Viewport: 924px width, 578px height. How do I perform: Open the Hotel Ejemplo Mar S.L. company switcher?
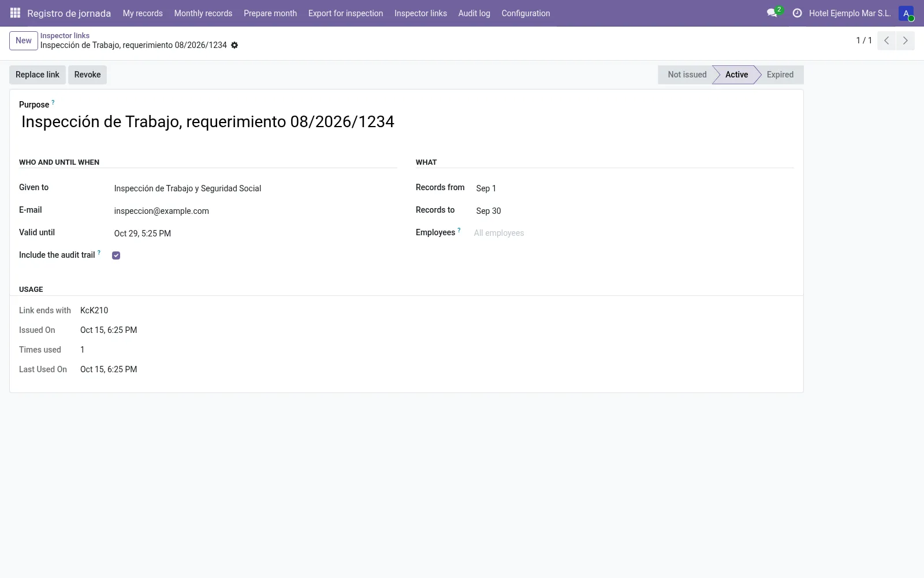(x=850, y=13)
